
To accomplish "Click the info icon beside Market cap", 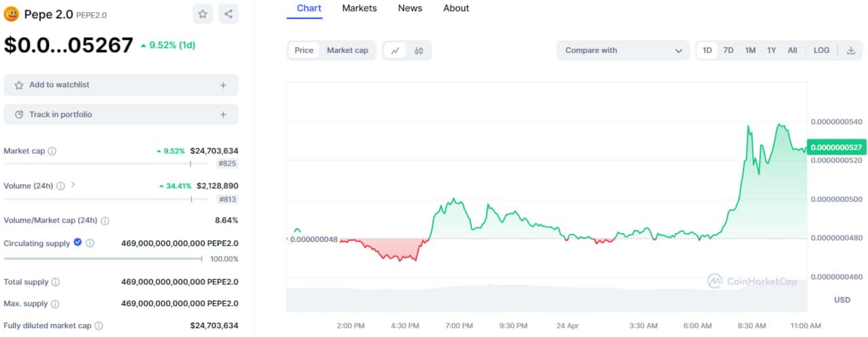I will click(52, 151).
